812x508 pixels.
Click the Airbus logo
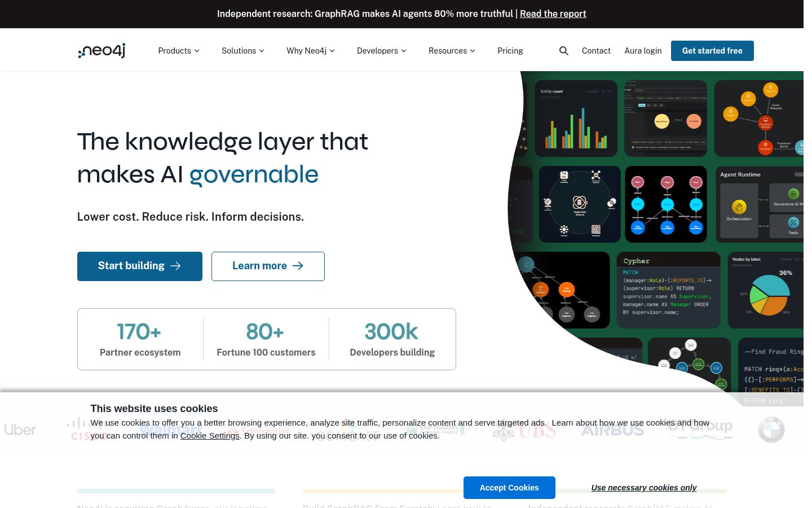[x=612, y=430]
